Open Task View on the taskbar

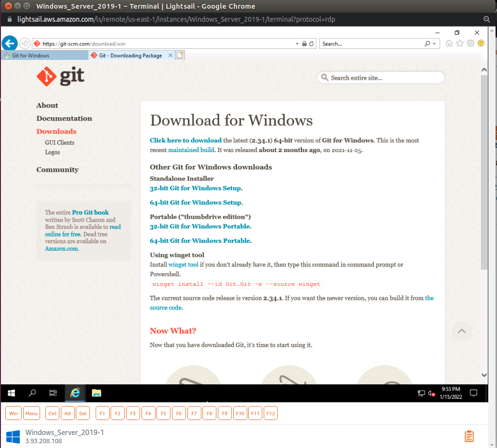pos(53,393)
